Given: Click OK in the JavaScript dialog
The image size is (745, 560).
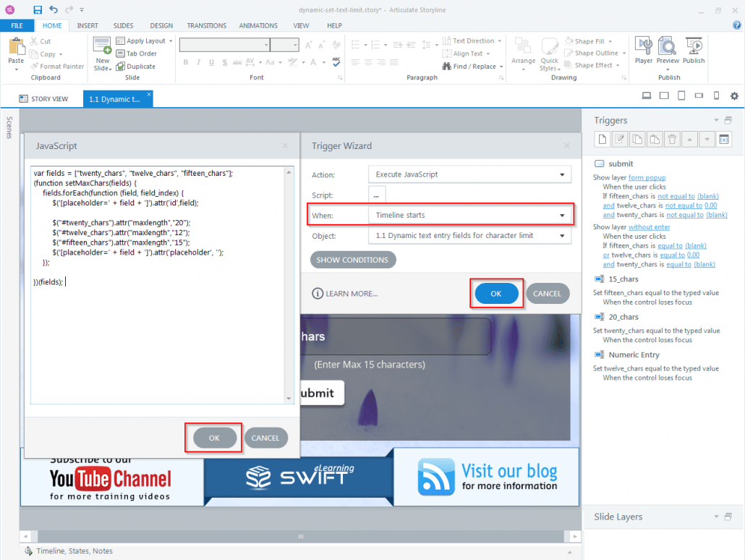Looking at the screenshot, I should [x=214, y=438].
